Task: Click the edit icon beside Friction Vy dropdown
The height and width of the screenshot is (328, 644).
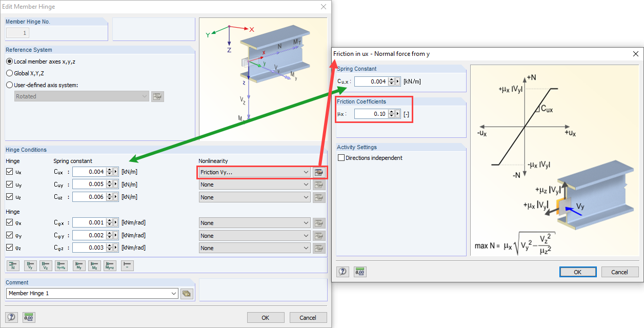Action: [x=318, y=172]
